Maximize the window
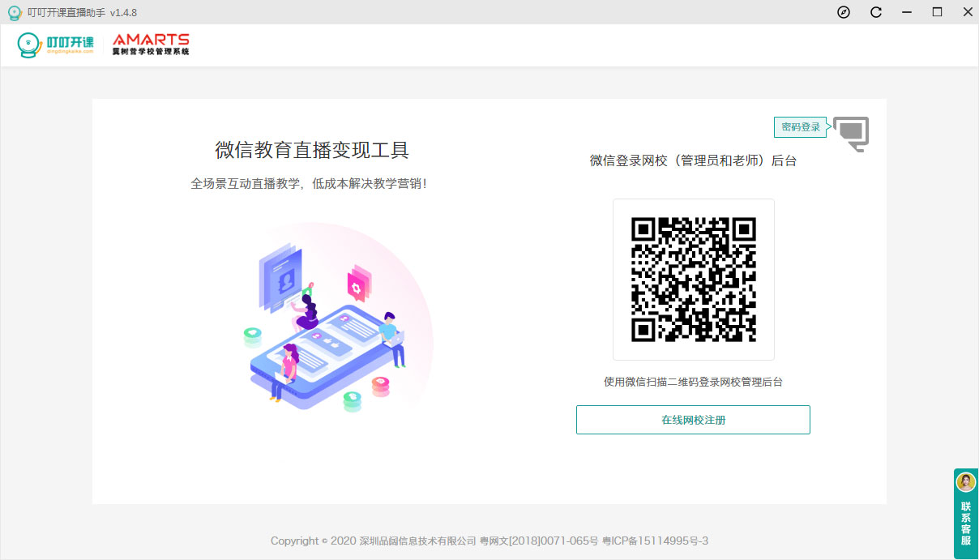This screenshot has width=979, height=560. pos(938,12)
